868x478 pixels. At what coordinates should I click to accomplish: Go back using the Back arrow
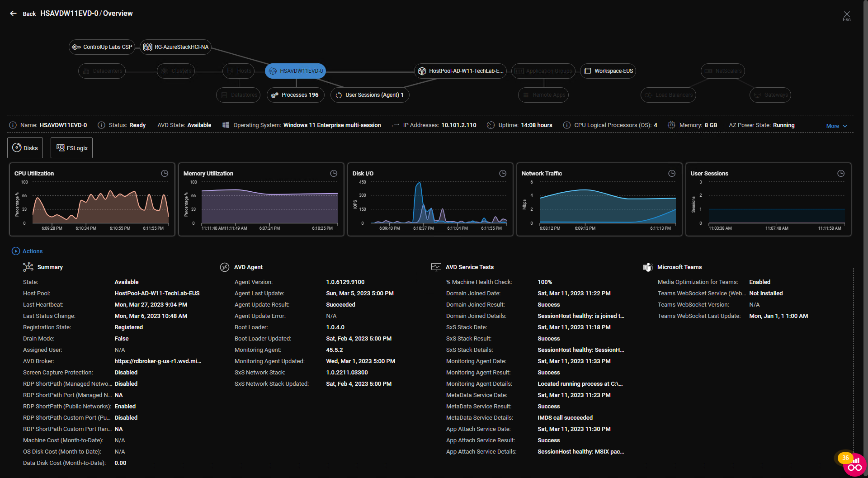(x=14, y=14)
